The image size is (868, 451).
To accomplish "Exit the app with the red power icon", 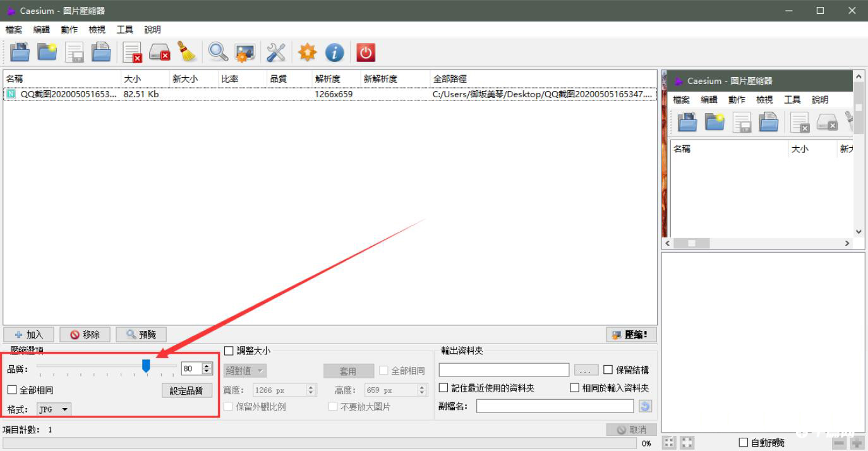I will click(366, 52).
